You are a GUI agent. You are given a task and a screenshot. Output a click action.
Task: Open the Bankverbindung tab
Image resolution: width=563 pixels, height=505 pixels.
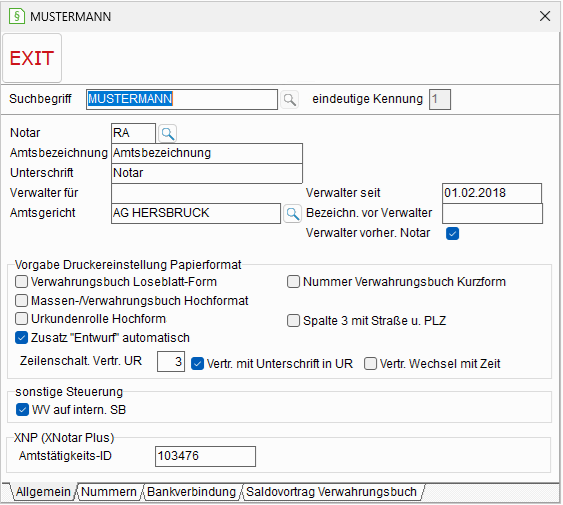pos(191,492)
